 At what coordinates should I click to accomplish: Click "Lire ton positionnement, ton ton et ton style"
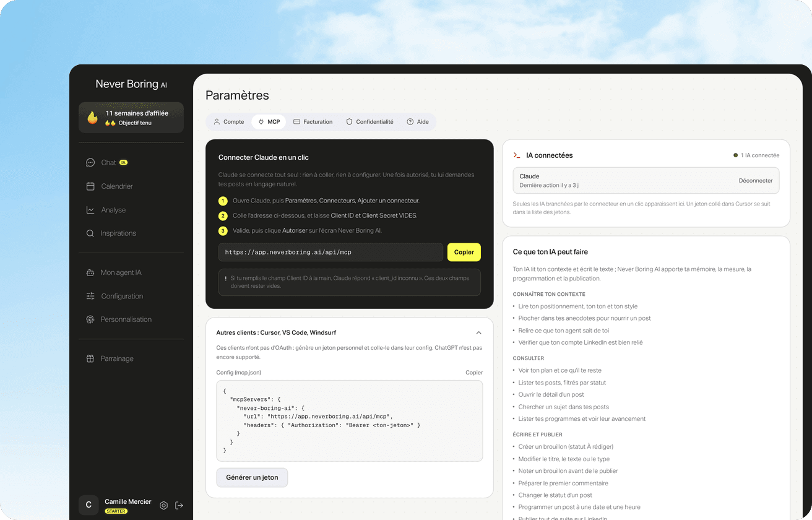(578, 306)
